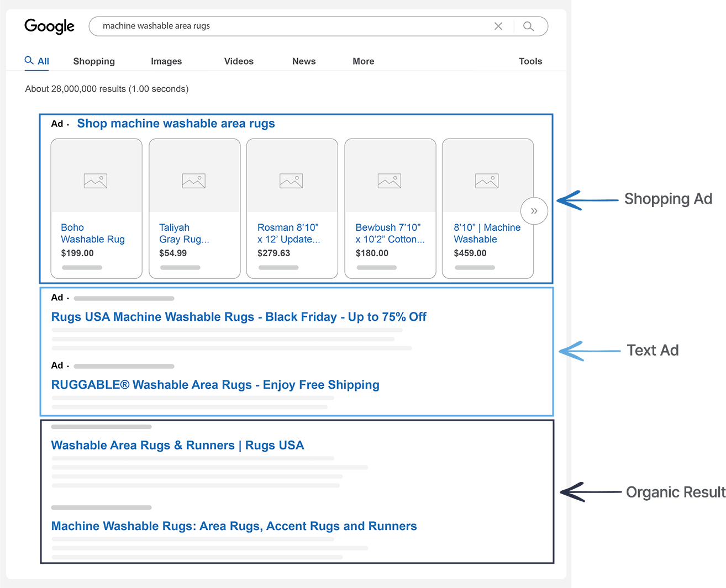The height and width of the screenshot is (588, 726).
Task: Click Ad label above Rugs USA headline
Action: point(57,298)
